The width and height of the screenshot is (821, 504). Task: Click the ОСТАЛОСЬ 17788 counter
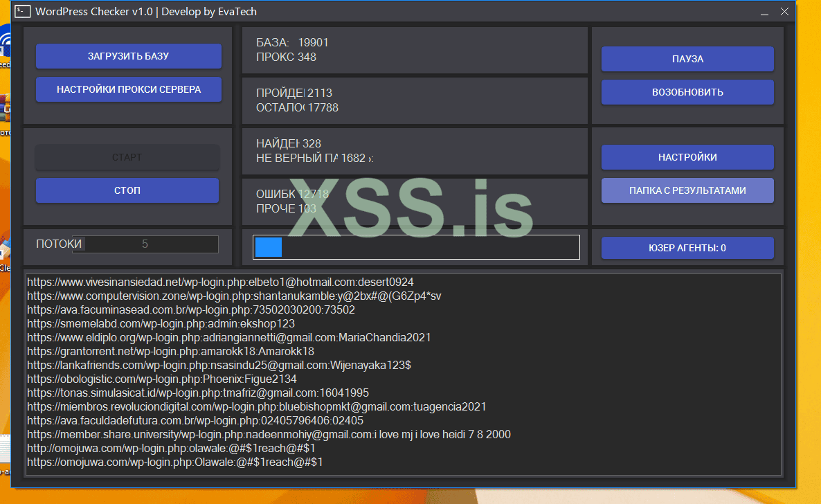pos(297,107)
